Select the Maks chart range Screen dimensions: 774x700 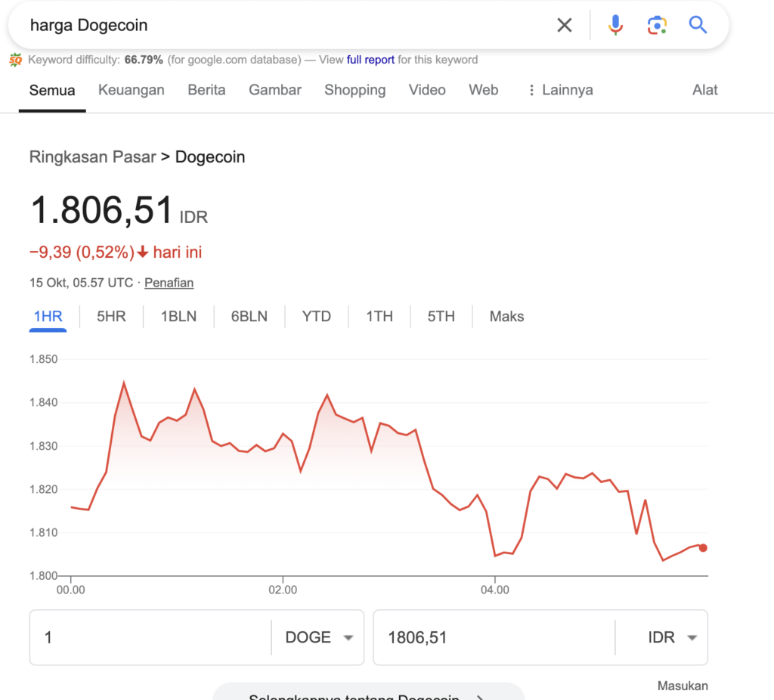tap(506, 317)
